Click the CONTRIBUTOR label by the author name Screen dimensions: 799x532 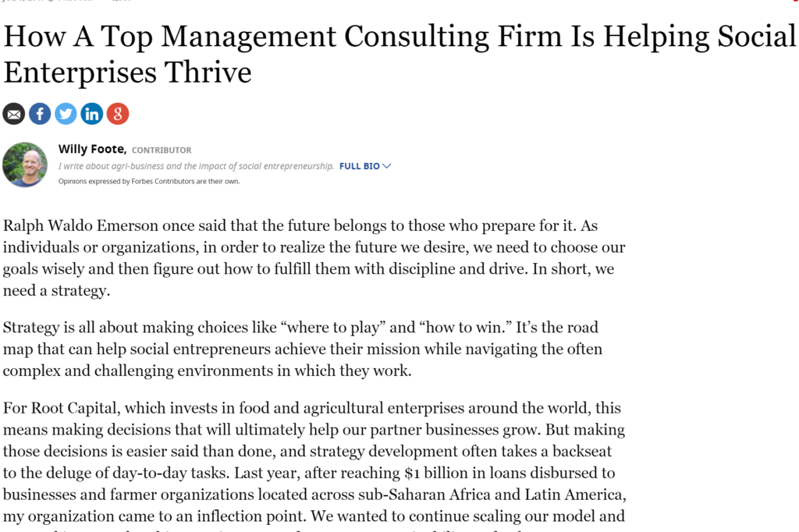[162, 151]
